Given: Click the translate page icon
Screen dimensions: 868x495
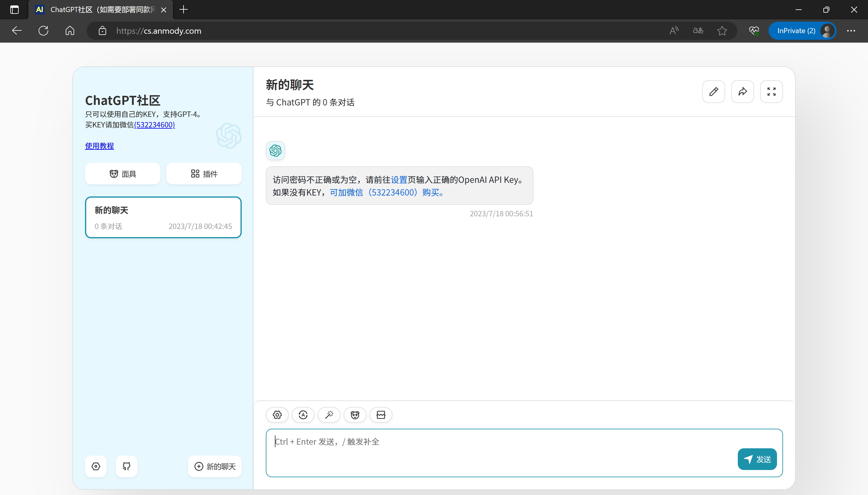Looking at the screenshot, I should [698, 31].
